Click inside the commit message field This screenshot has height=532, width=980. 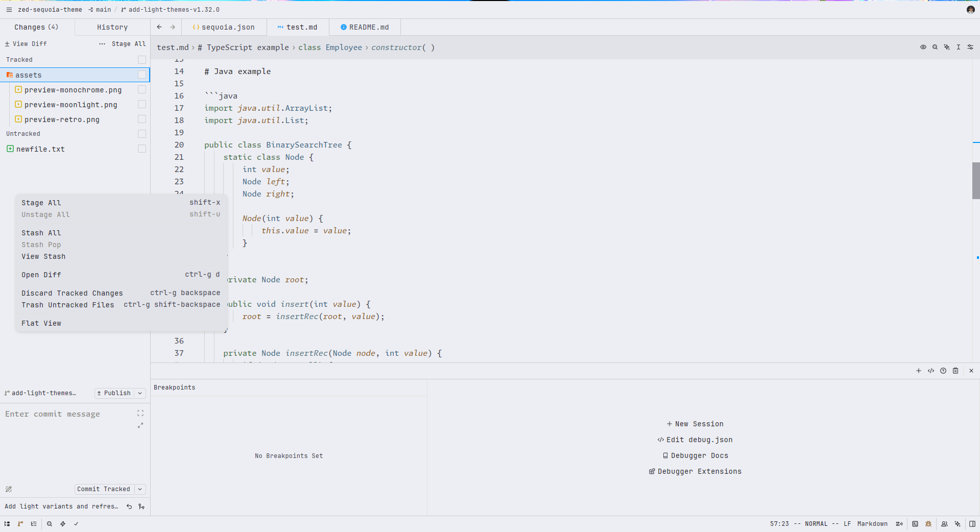point(69,444)
